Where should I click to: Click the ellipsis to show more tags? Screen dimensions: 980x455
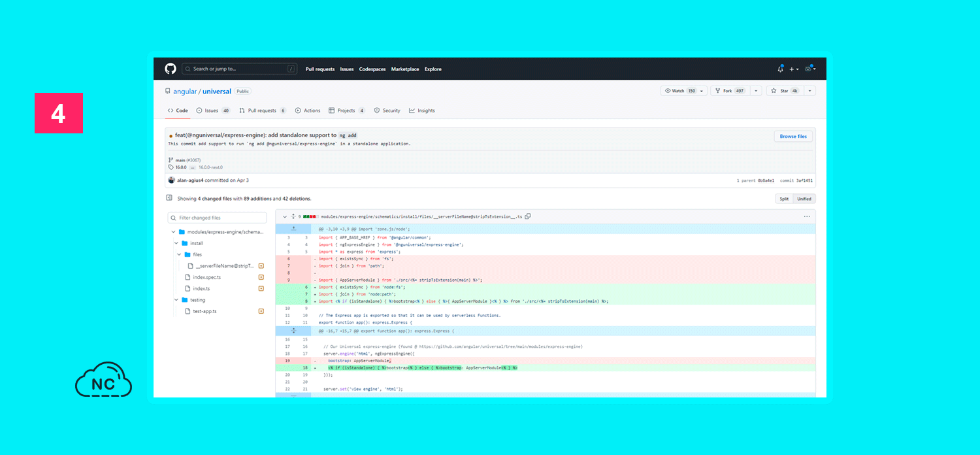[193, 167]
